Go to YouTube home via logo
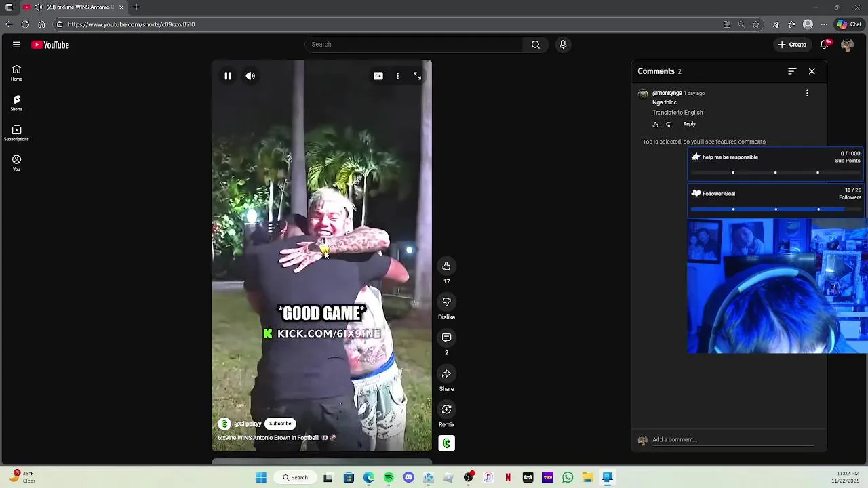Image resolution: width=868 pixels, height=488 pixels. [50, 45]
